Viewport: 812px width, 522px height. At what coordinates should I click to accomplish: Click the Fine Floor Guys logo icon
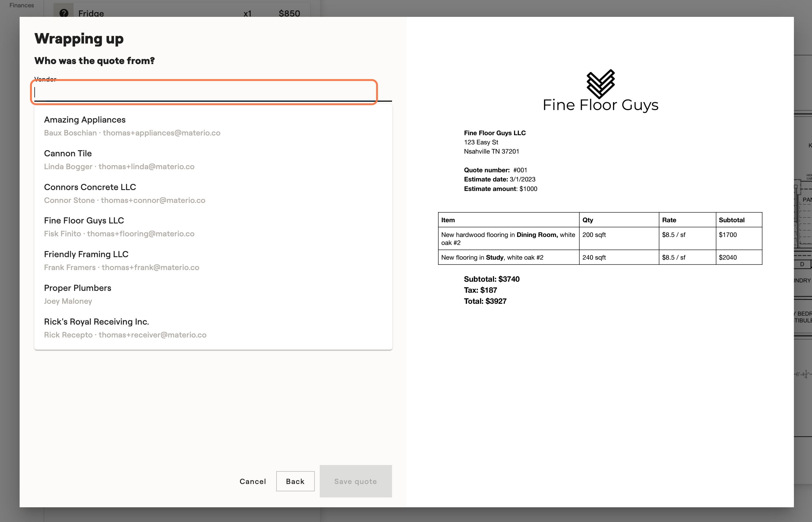[x=600, y=84]
